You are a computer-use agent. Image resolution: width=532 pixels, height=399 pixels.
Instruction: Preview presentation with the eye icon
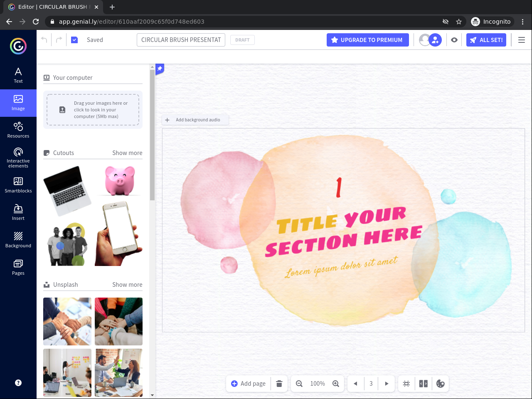pyautogui.click(x=454, y=40)
